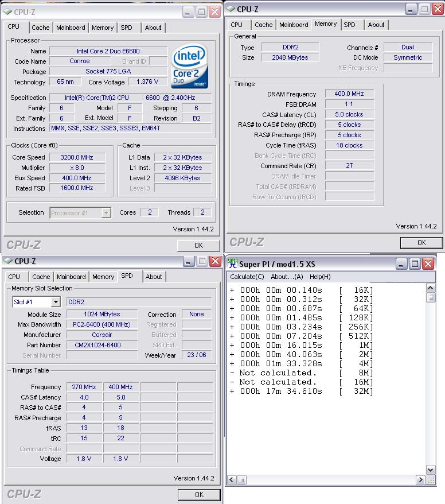
Task: Click the Super PI vertical scrollbar thumb
Action: 431,297
